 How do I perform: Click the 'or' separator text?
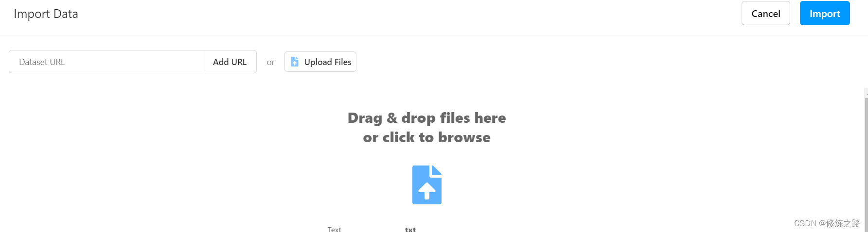[270, 62]
